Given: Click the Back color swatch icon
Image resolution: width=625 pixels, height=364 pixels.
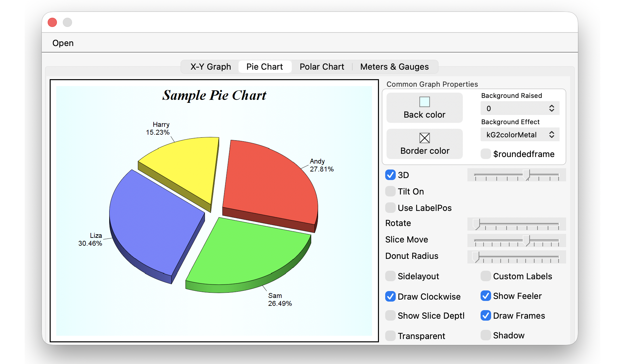Looking at the screenshot, I should [x=424, y=102].
